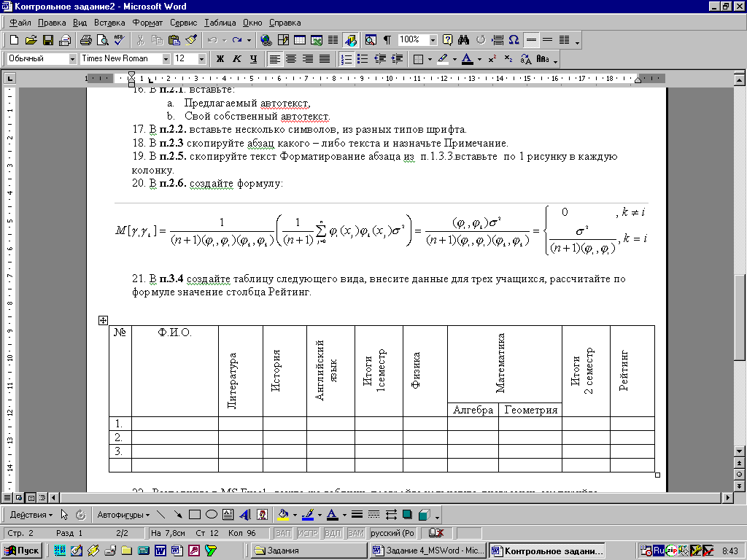Image resolution: width=747 pixels, height=560 pixels.
Task: Insert WordArt from the drawing toolbar
Action: point(245,515)
